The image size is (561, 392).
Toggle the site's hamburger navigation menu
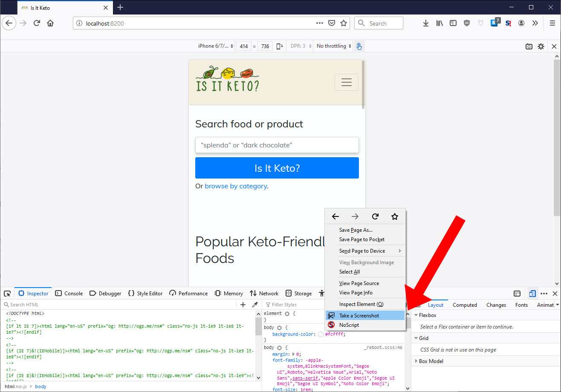point(347,82)
